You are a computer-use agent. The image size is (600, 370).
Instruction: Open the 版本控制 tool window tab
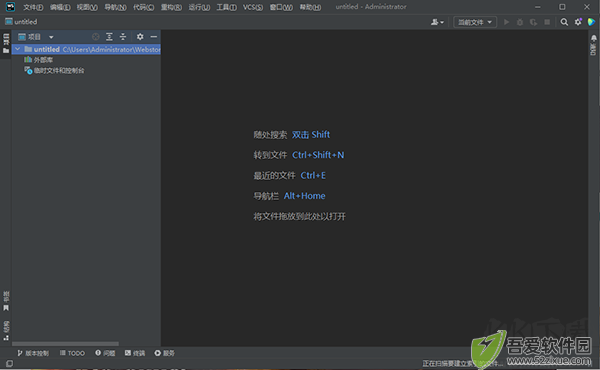point(33,353)
